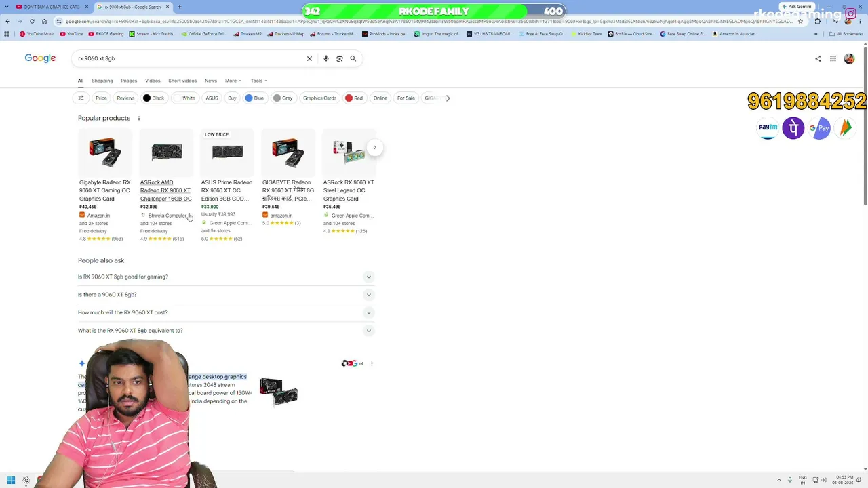The image size is (868, 488).
Task: Open the browser home page
Action: 44,21
